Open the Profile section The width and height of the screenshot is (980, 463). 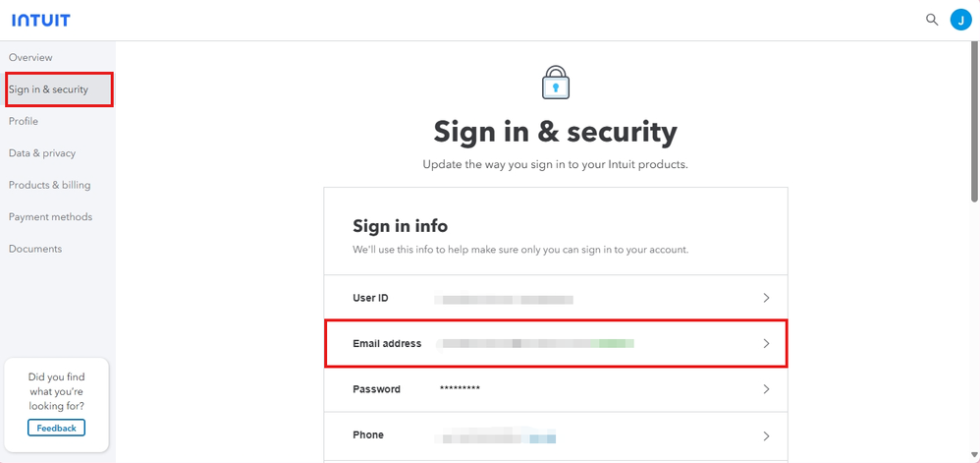point(24,121)
